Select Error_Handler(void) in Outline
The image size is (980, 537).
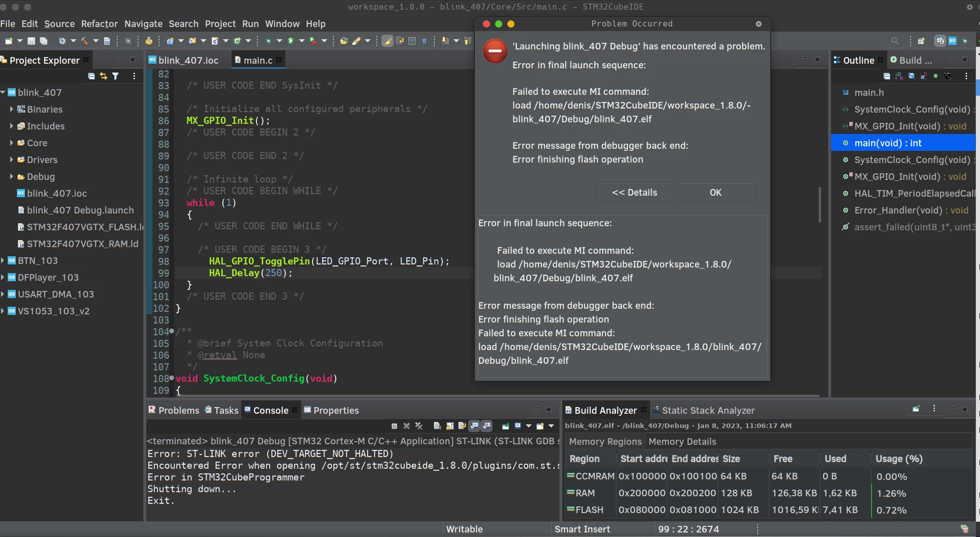click(x=906, y=210)
